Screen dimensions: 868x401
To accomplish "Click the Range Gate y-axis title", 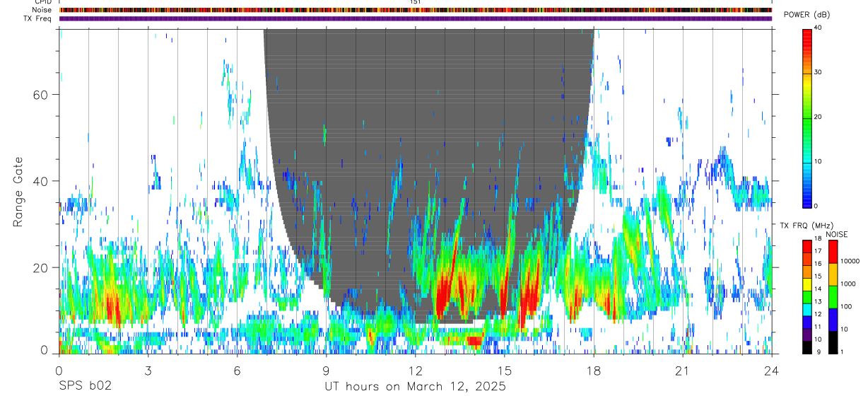I will (18, 192).
